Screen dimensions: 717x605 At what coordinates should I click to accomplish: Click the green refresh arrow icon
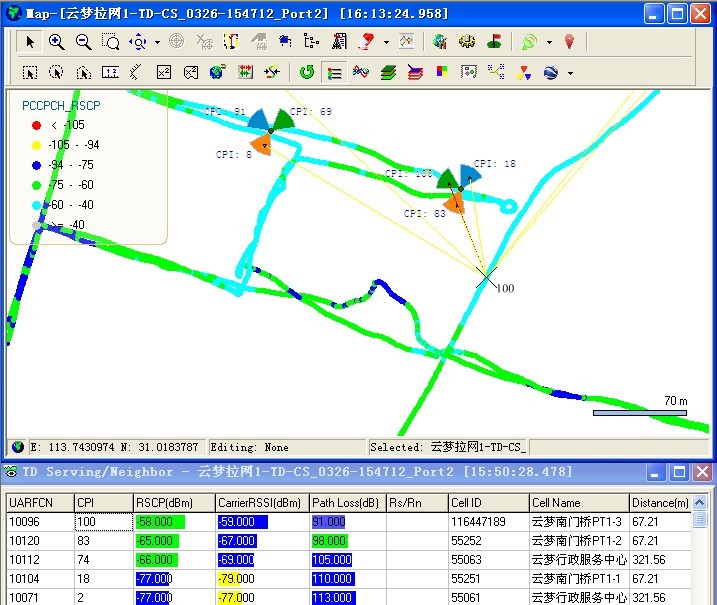point(307,72)
